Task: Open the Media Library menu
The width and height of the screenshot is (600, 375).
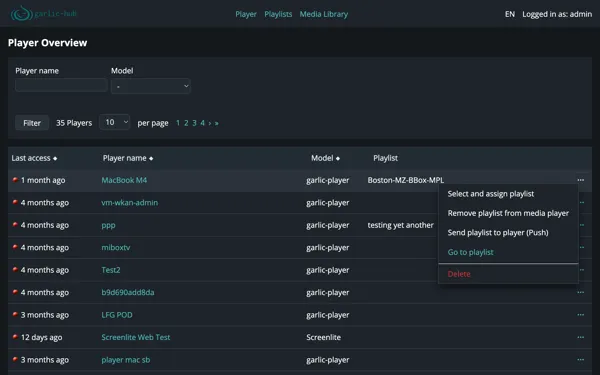Action: (x=324, y=14)
